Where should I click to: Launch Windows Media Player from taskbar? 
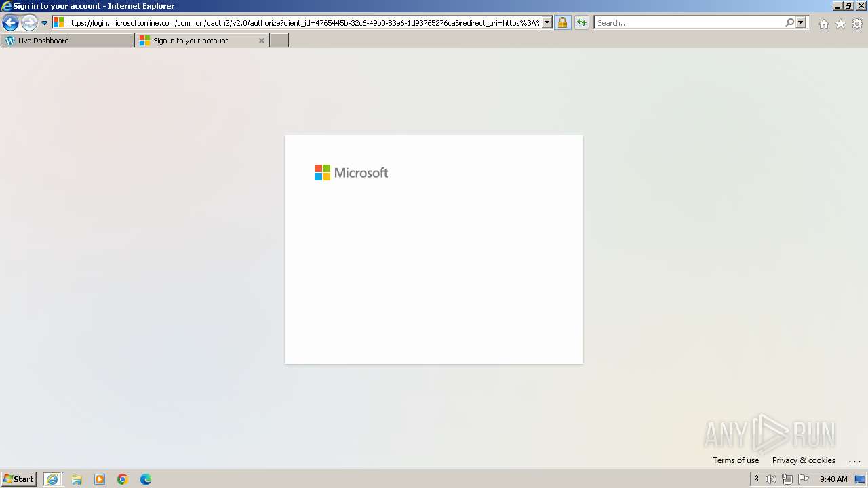tap(100, 479)
